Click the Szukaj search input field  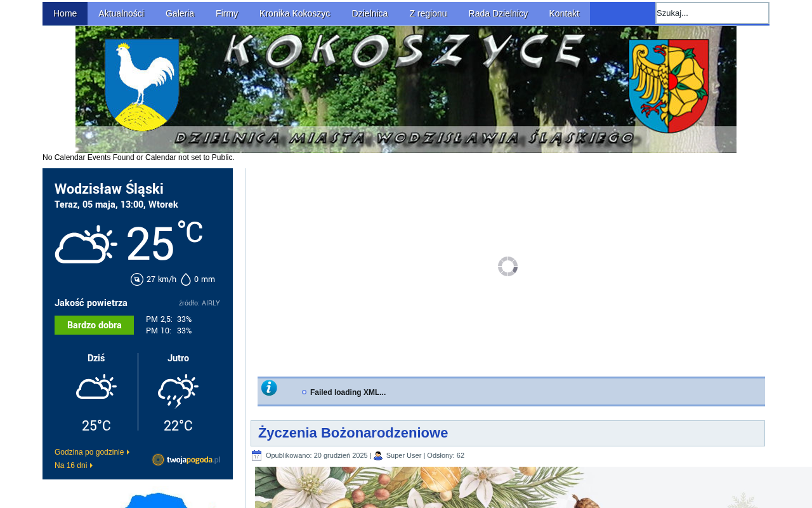712,13
